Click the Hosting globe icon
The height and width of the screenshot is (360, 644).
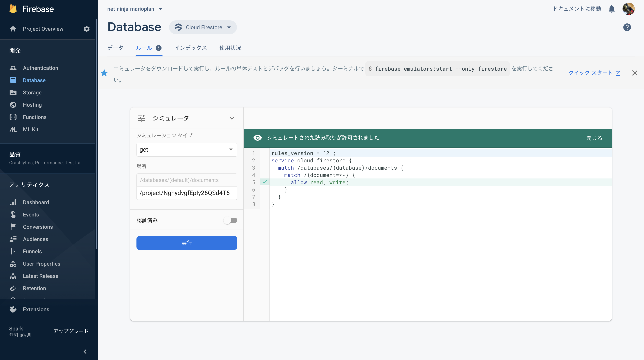pyautogui.click(x=13, y=105)
